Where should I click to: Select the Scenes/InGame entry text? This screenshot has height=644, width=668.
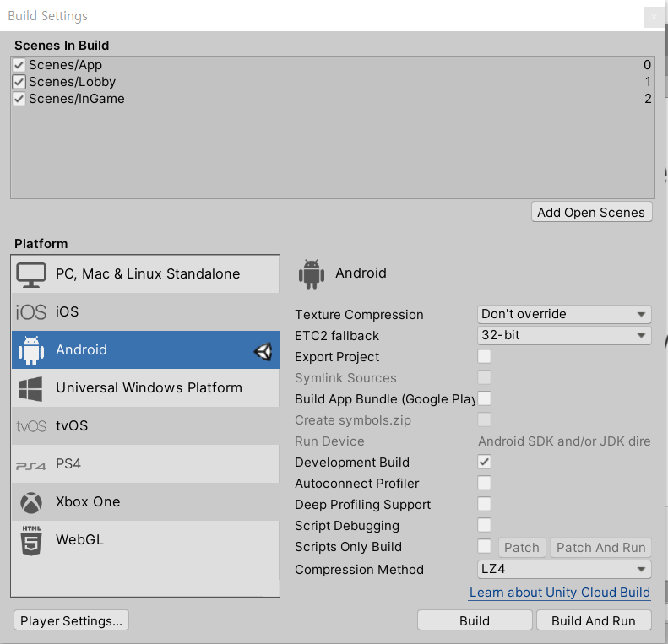[x=77, y=99]
